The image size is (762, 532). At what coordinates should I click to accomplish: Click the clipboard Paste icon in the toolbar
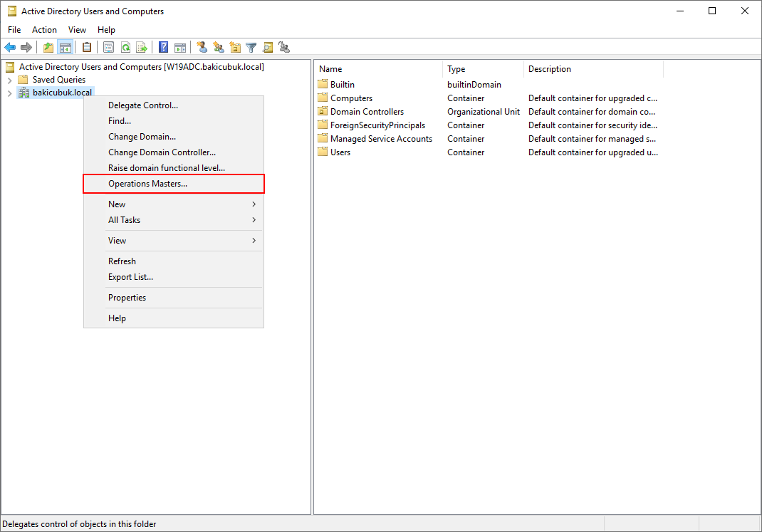(87, 47)
